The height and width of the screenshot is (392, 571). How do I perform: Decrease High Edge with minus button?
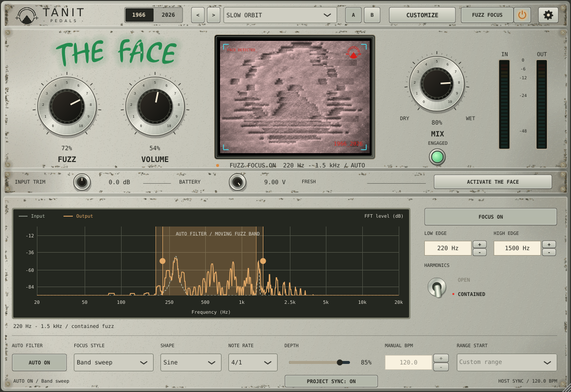[549, 252]
